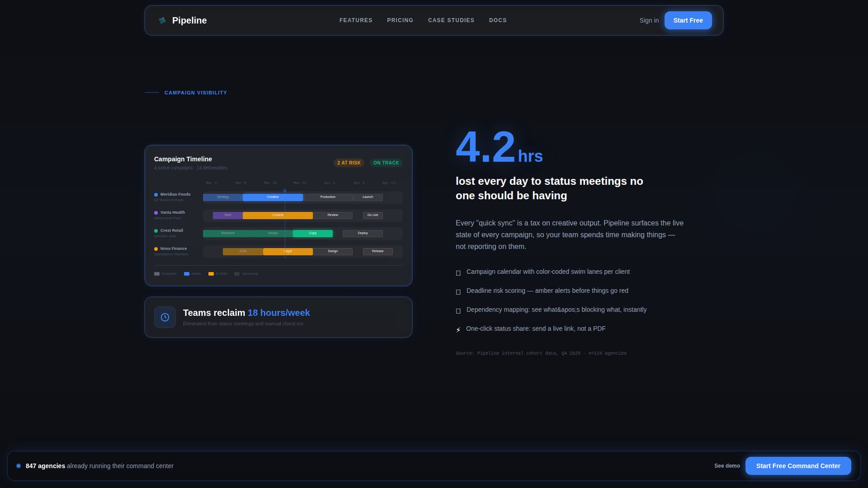The image size is (868, 488).
Task: Select the Deploy bar for Crest Retail
Action: [x=363, y=233]
